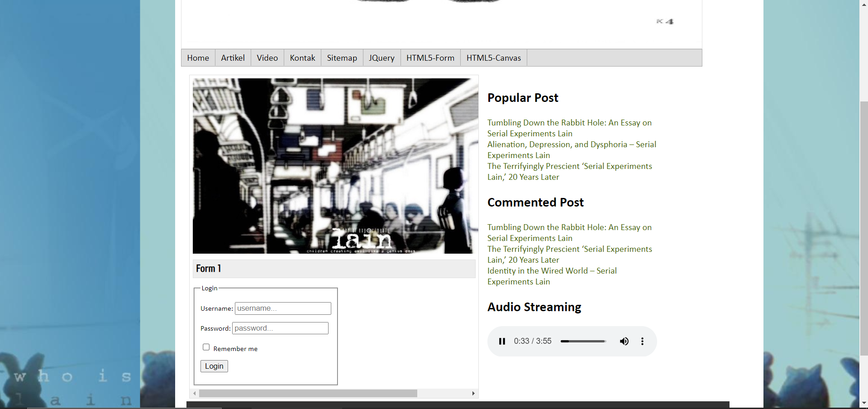Mute the audio player volume
This screenshot has width=868, height=409.
click(624, 341)
